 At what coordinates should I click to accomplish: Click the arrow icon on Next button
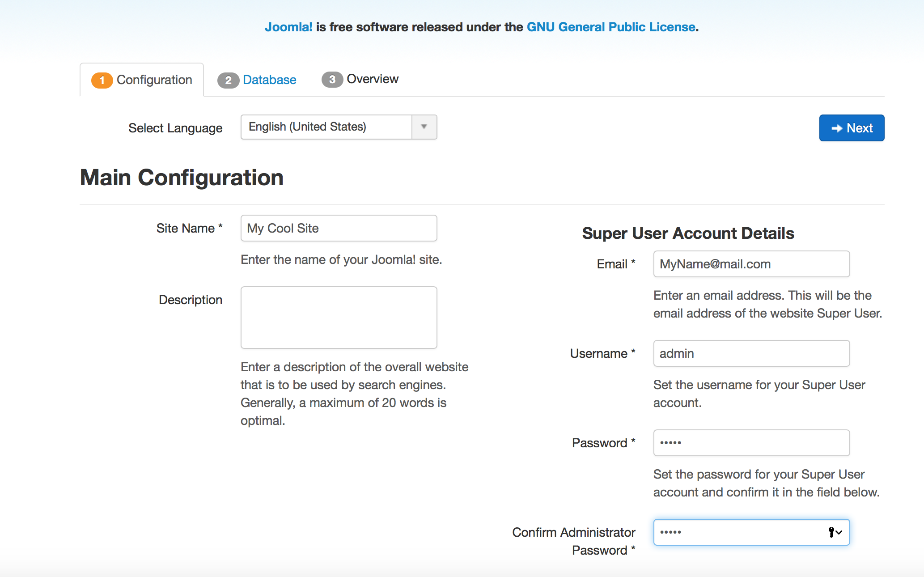pyautogui.click(x=837, y=128)
